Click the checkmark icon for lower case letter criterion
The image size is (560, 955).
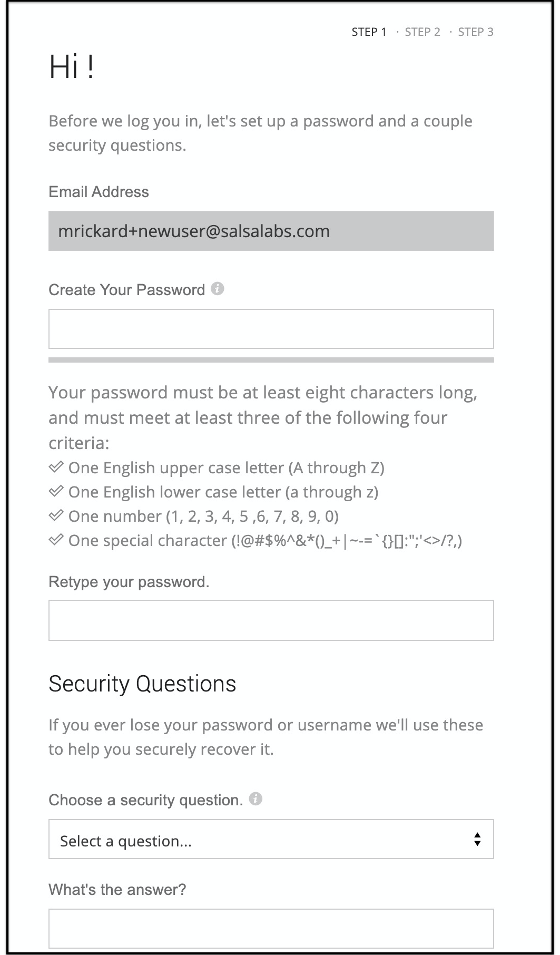coord(55,491)
